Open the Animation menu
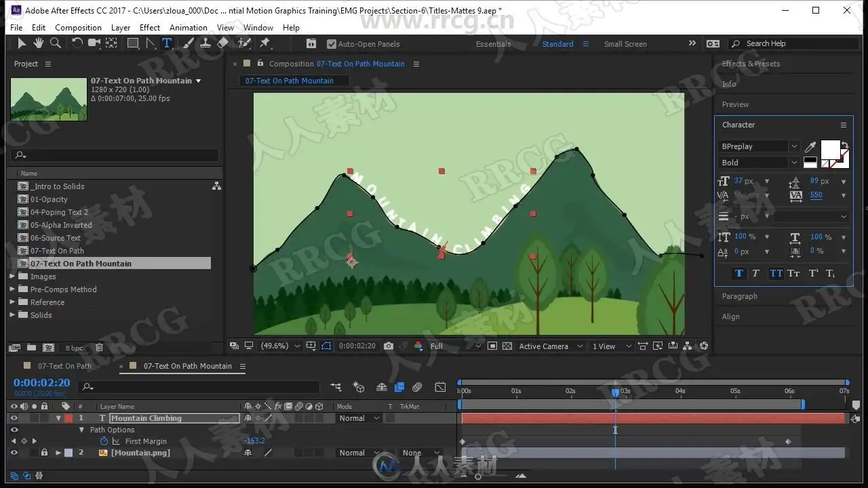Screen dimensions: 868x488 [x=188, y=28]
